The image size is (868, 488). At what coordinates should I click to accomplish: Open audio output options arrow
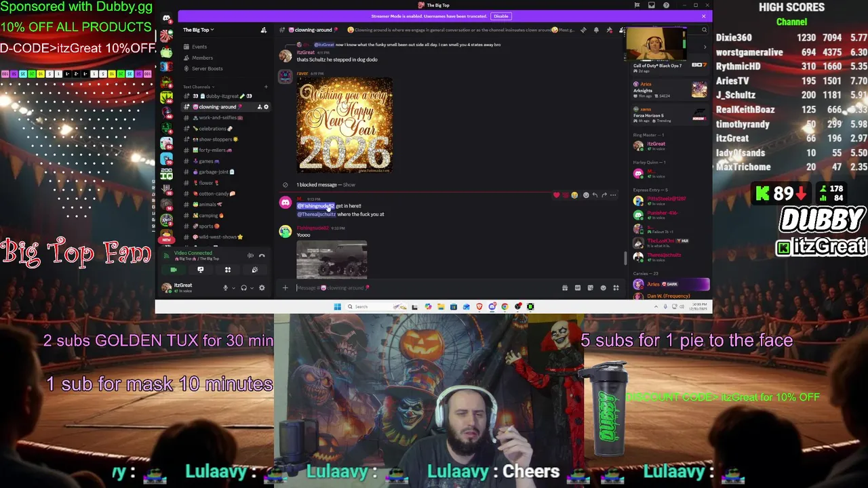coord(252,288)
